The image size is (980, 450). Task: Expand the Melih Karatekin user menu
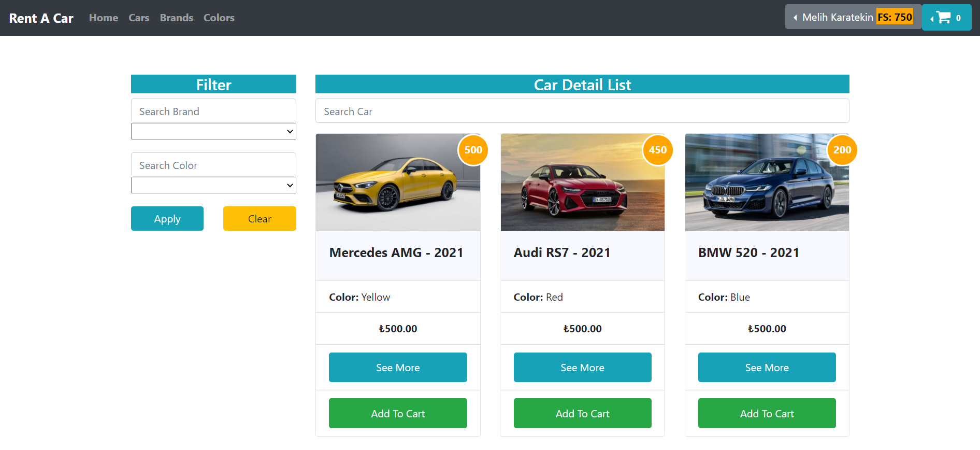tap(853, 17)
